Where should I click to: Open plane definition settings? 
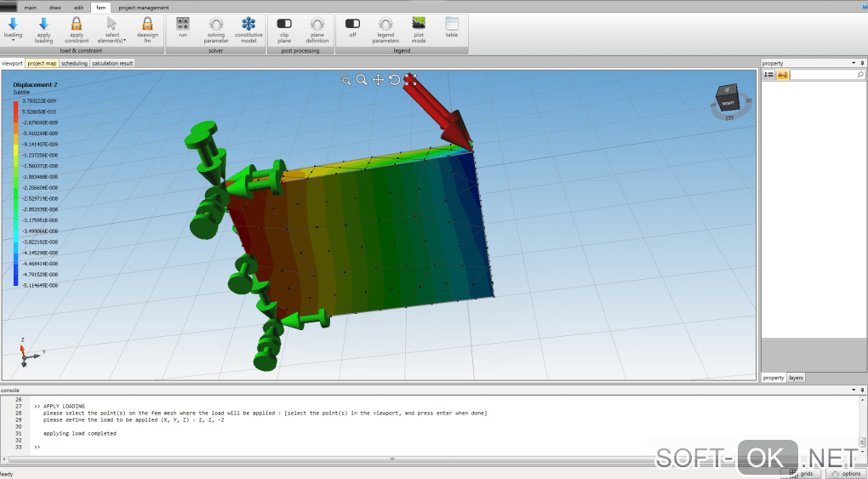[317, 29]
